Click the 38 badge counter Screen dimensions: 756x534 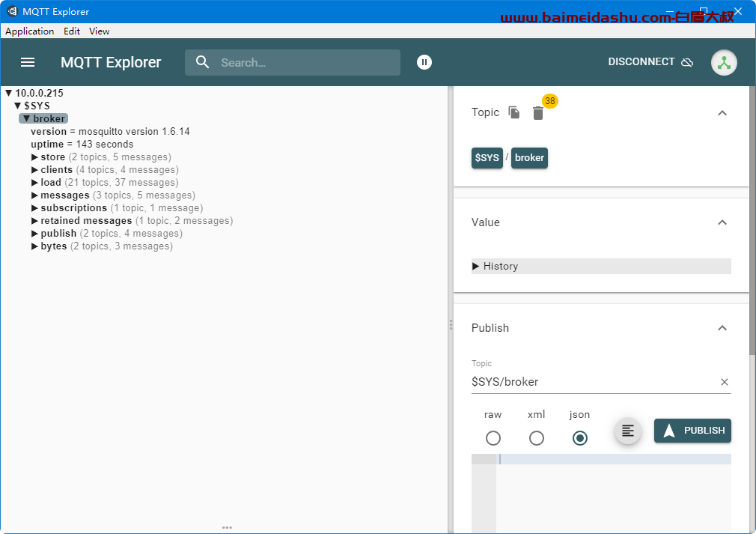[x=549, y=101]
